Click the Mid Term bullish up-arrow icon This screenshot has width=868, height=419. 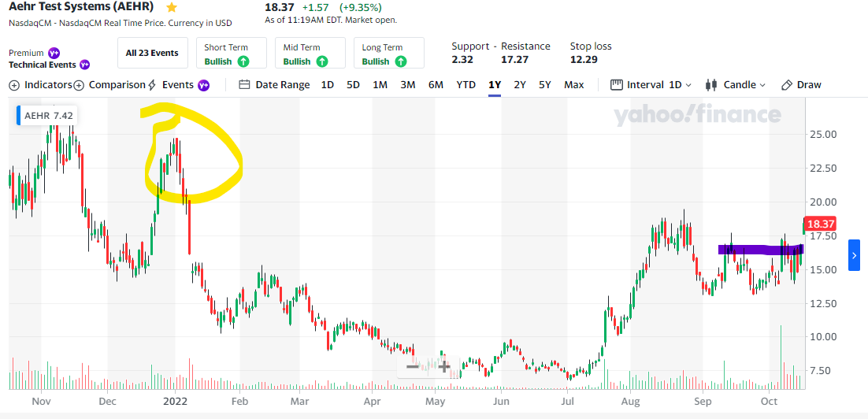tap(321, 61)
